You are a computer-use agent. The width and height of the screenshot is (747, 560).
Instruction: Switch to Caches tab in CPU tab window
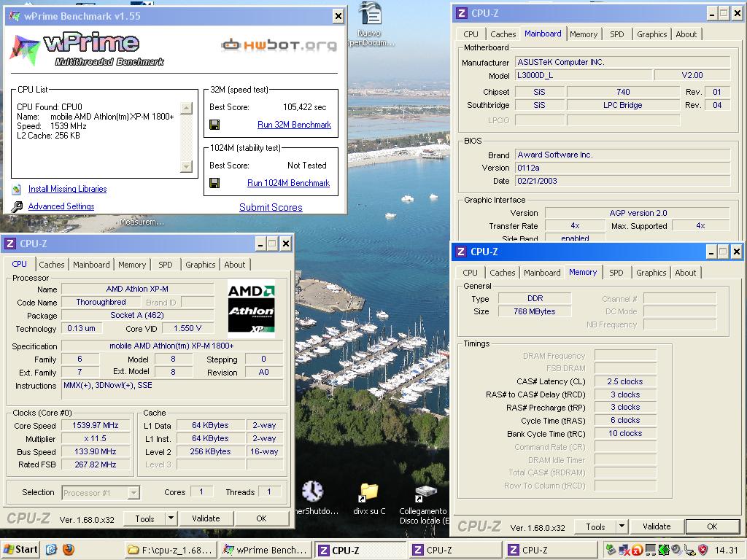tap(52, 265)
